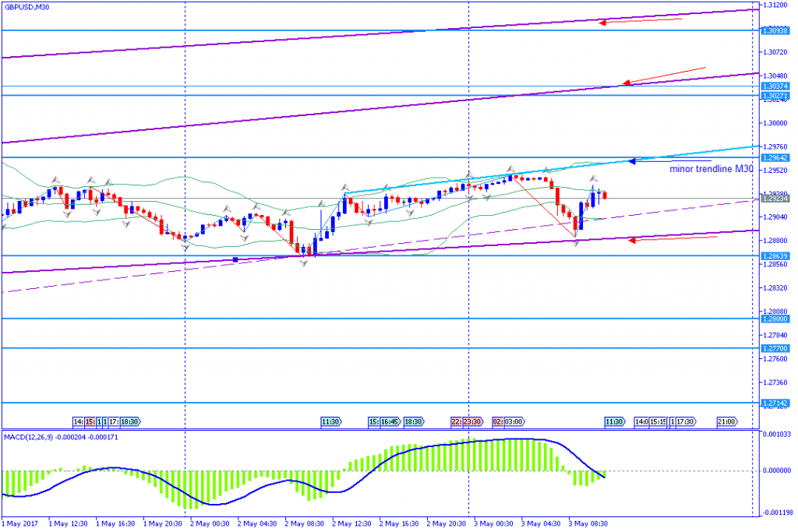Select the red arrow near the 1.30938 level
The width and height of the screenshot is (798, 532).
point(639,21)
